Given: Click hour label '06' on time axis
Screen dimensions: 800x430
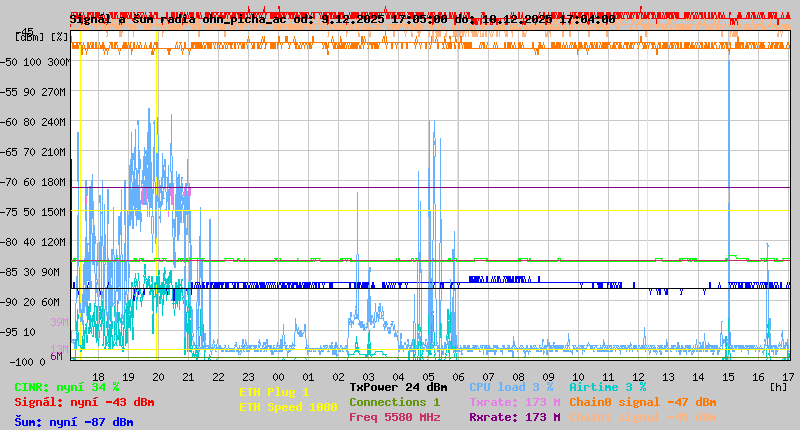Looking at the screenshot, I should pos(458,377).
